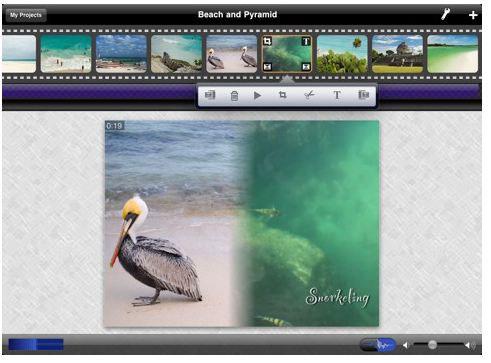Tap the plus icon to add media
The height and width of the screenshot is (363, 491).
[x=473, y=15]
